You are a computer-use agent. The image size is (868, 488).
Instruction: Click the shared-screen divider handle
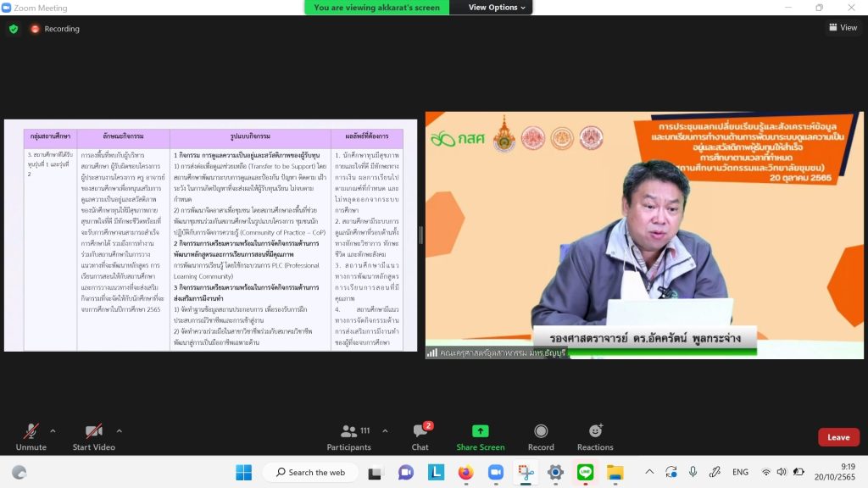point(420,235)
